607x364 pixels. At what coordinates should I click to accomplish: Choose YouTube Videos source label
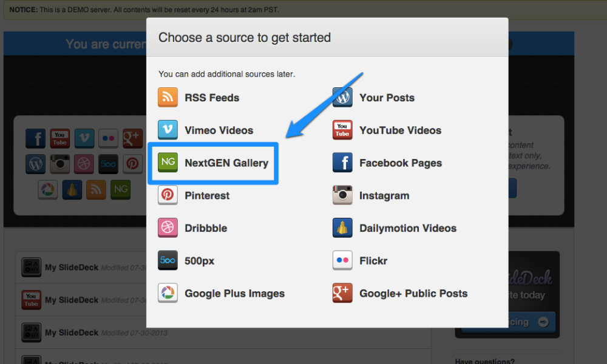(x=400, y=130)
